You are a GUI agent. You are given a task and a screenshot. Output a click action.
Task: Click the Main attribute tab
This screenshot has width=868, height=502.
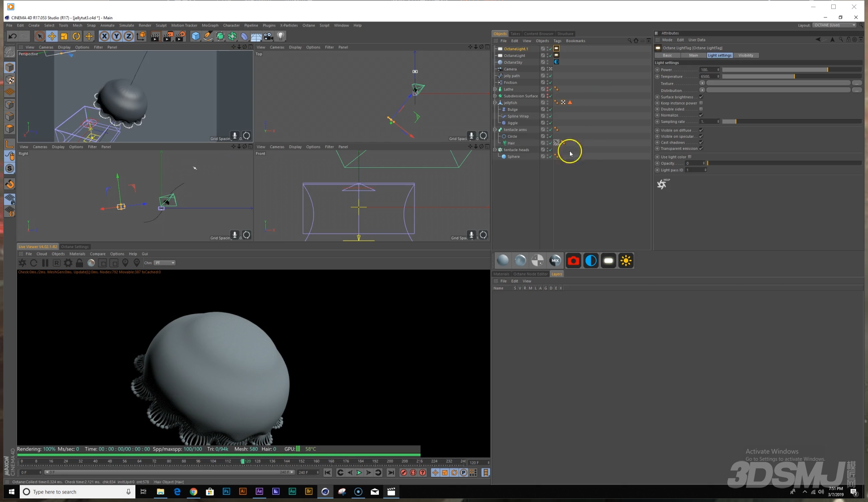click(x=694, y=55)
